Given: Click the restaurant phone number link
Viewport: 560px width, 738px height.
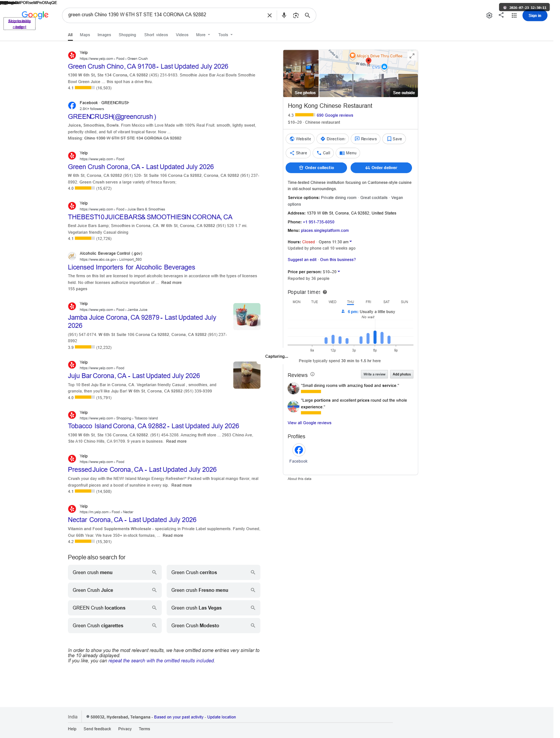Looking at the screenshot, I should 319,222.
